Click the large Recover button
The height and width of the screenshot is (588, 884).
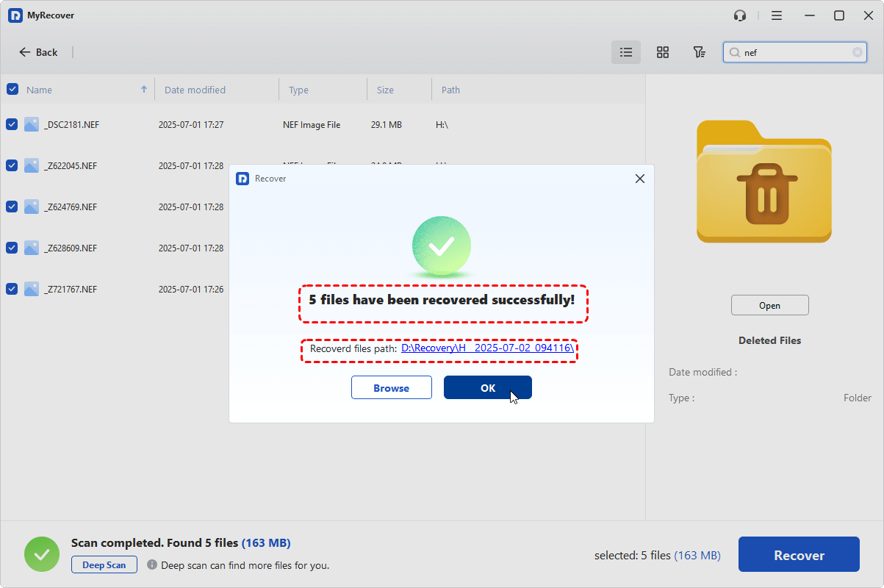click(799, 555)
